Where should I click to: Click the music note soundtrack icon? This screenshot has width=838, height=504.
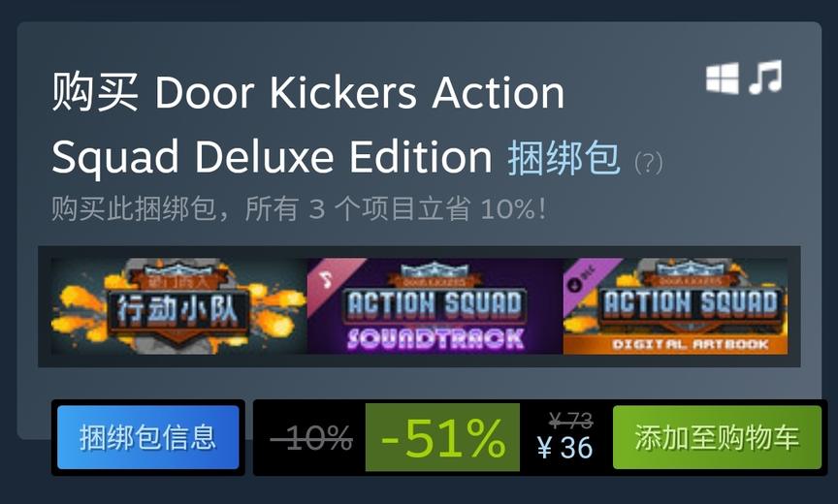(765, 78)
